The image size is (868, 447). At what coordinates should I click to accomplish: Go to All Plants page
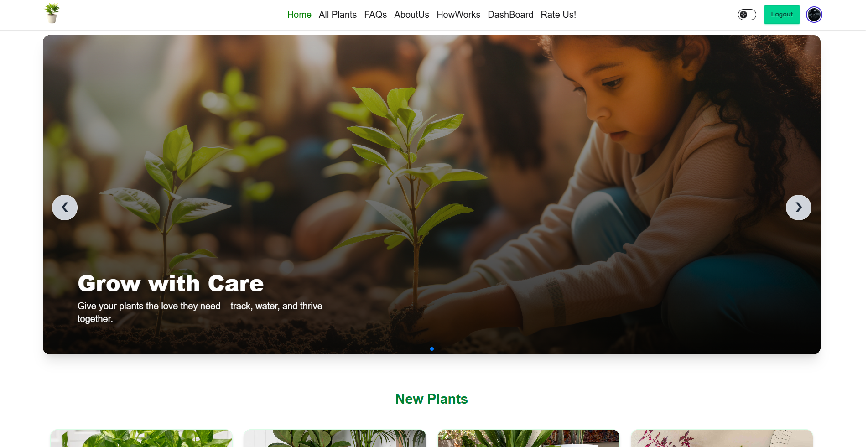(338, 15)
